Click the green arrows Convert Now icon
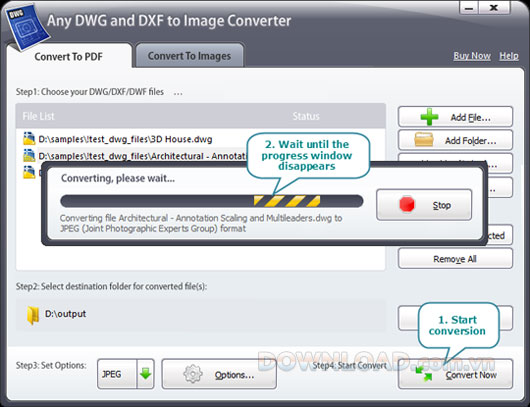Image resolution: width=530 pixels, height=407 pixels. tap(424, 374)
